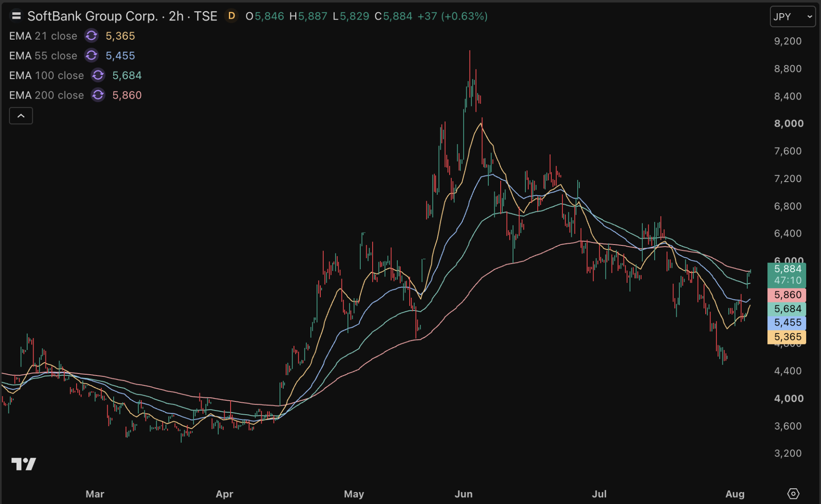Click the 3,200 price scale label
821x504 pixels.
(x=788, y=453)
